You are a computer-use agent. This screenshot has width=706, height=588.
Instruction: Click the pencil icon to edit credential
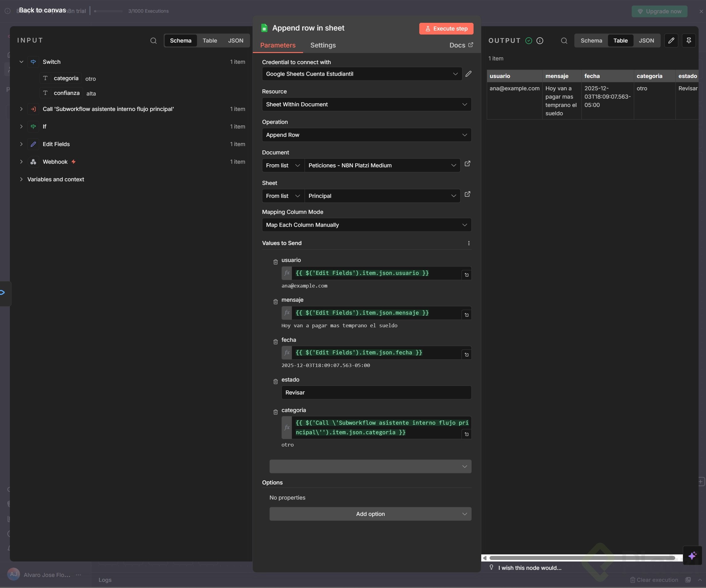468,74
